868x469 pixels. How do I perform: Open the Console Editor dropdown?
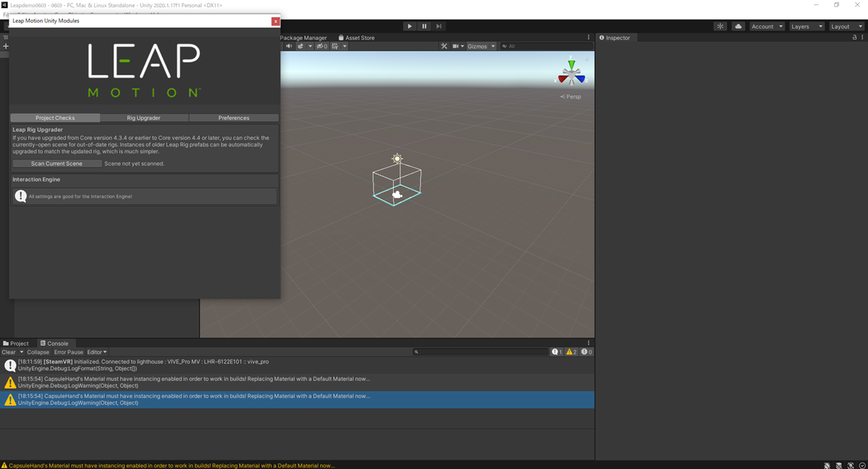pos(97,352)
